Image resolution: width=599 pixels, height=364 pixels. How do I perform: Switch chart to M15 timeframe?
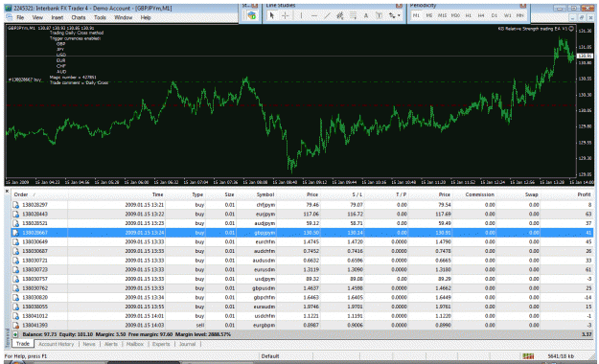coord(443,15)
